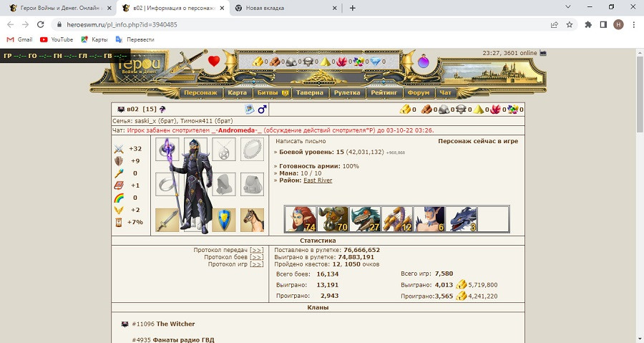This screenshot has width=644, height=343.
Task: Click the gold resource icon in top bar
Action: pos(258,62)
